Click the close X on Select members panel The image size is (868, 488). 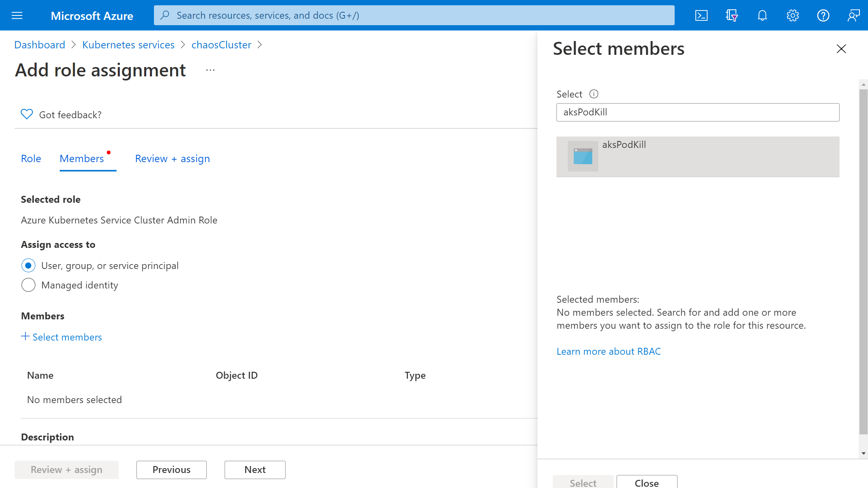(x=840, y=49)
